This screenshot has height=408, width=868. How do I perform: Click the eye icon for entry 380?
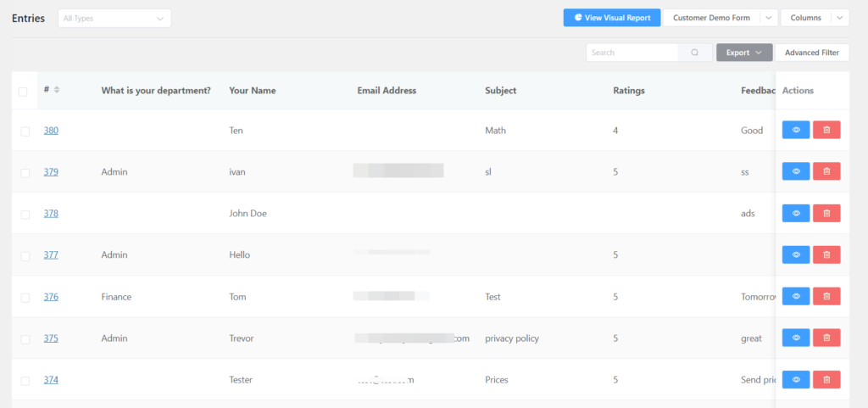tap(796, 131)
